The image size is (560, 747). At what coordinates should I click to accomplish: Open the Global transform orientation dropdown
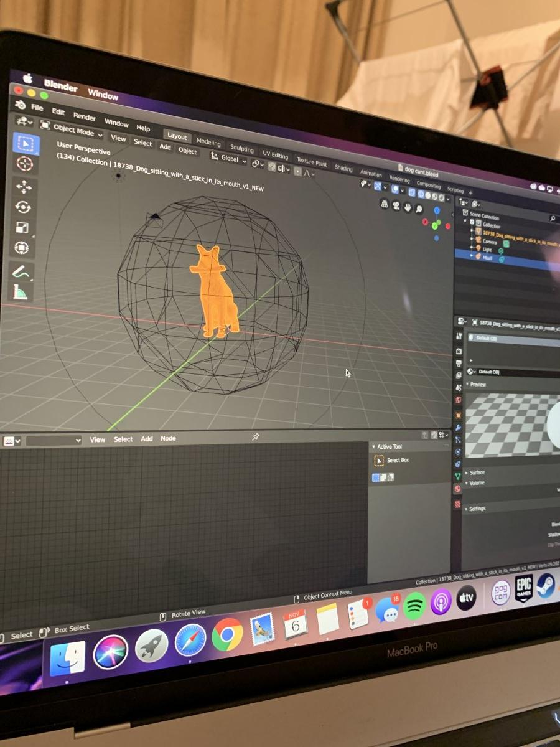pyautogui.click(x=228, y=159)
